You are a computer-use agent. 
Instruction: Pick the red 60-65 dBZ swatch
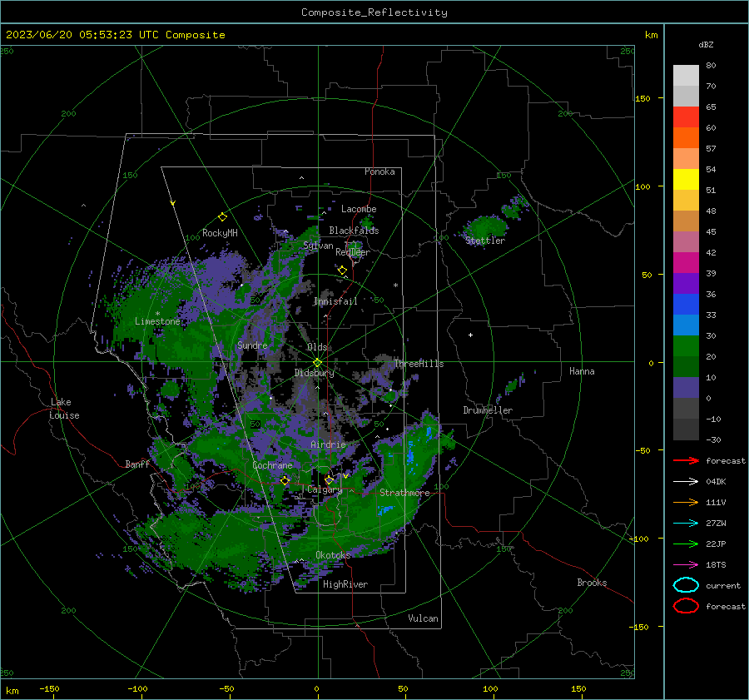click(x=686, y=117)
